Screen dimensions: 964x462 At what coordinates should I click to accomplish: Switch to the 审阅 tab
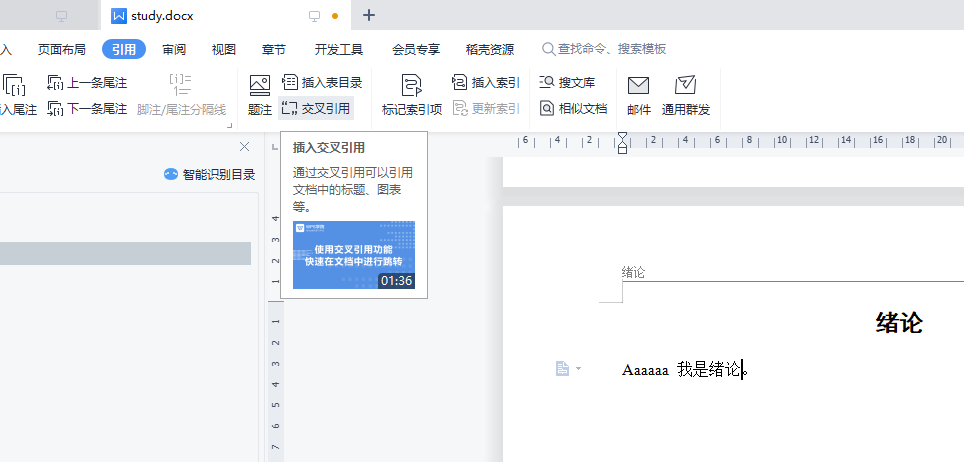coord(174,49)
